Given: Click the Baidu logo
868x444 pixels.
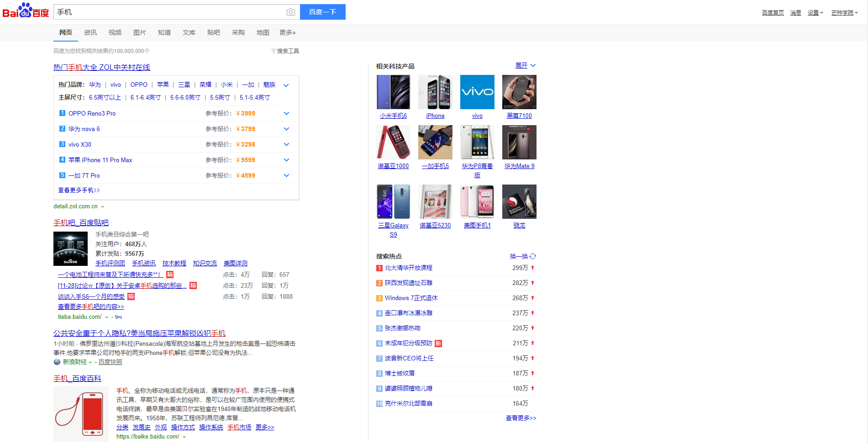Looking at the screenshot, I should click(x=26, y=11).
